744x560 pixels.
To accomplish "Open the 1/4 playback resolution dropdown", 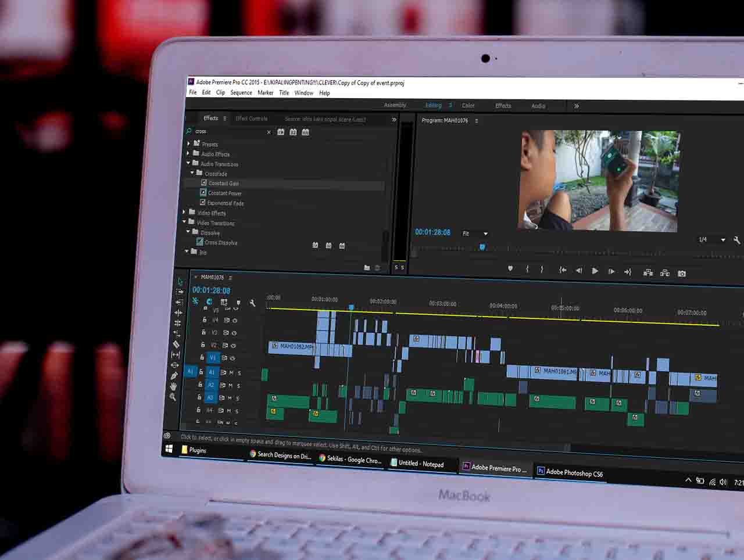I will [712, 239].
